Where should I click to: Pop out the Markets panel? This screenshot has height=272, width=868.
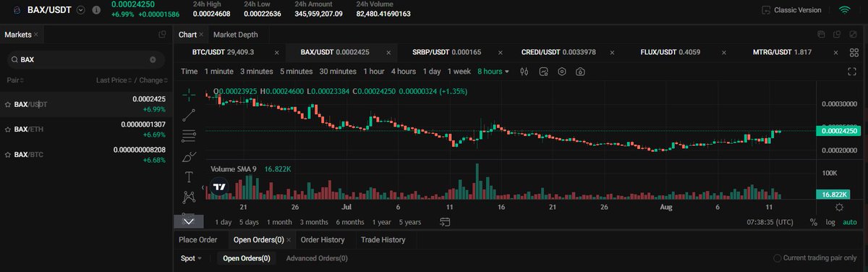tap(163, 35)
